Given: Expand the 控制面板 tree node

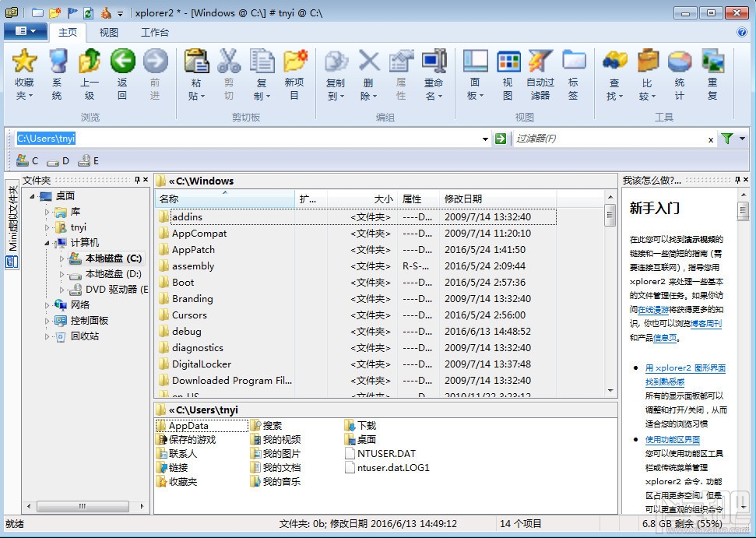Looking at the screenshot, I should tap(47, 321).
